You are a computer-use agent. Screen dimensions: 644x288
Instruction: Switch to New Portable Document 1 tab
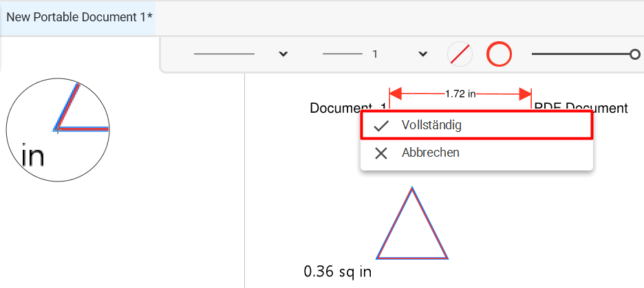tap(79, 18)
